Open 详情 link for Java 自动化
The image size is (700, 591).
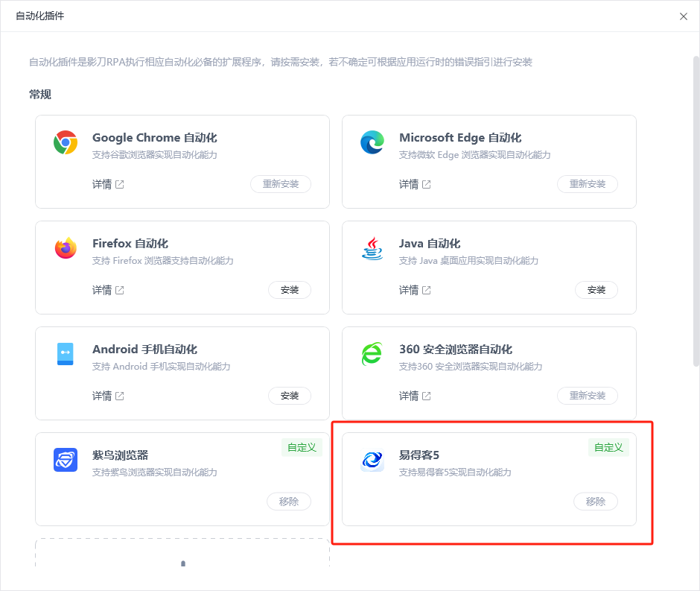pos(409,291)
